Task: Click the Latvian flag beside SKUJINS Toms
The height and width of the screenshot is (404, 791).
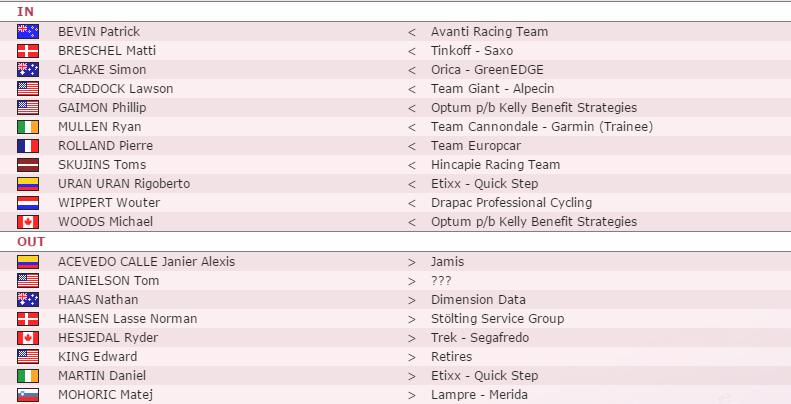Action: point(28,164)
